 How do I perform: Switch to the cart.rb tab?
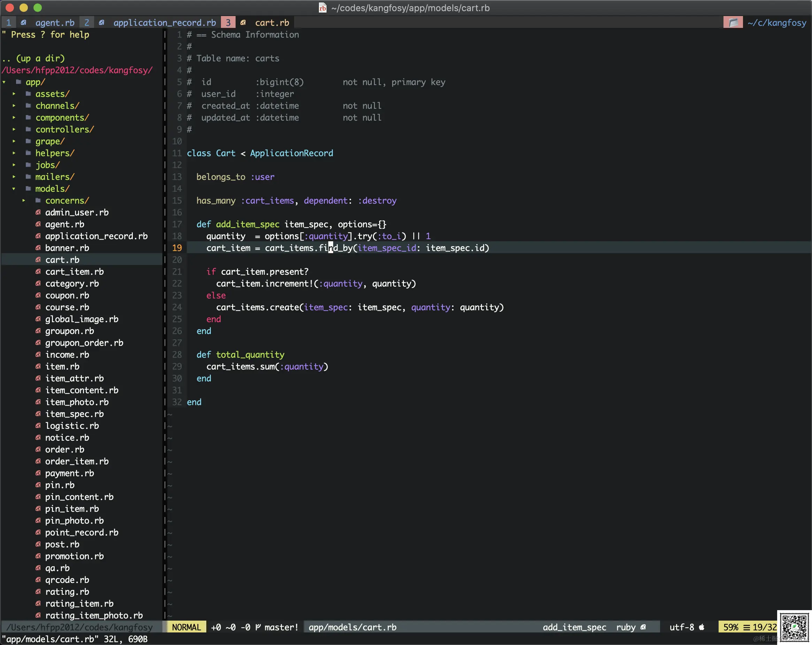click(x=271, y=23)
